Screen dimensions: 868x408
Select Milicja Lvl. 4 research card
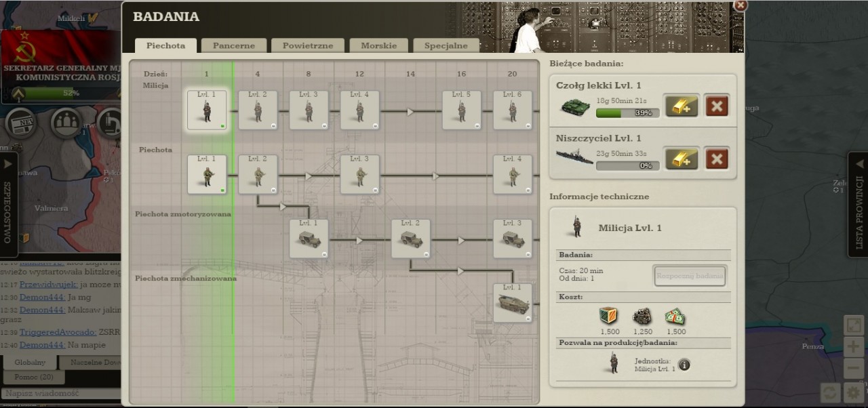click(359, 110)
